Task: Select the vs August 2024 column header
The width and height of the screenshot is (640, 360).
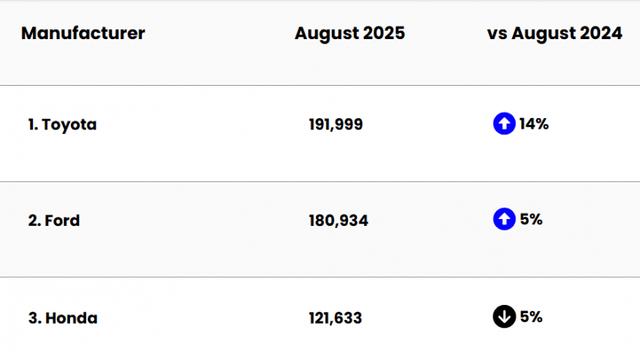Action: click(555, 34)
